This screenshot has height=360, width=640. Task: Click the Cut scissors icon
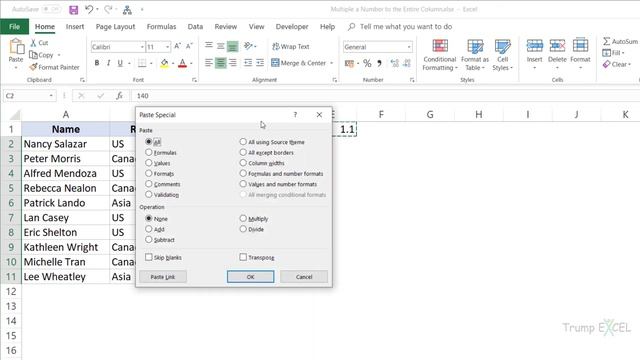coord(33,42)
